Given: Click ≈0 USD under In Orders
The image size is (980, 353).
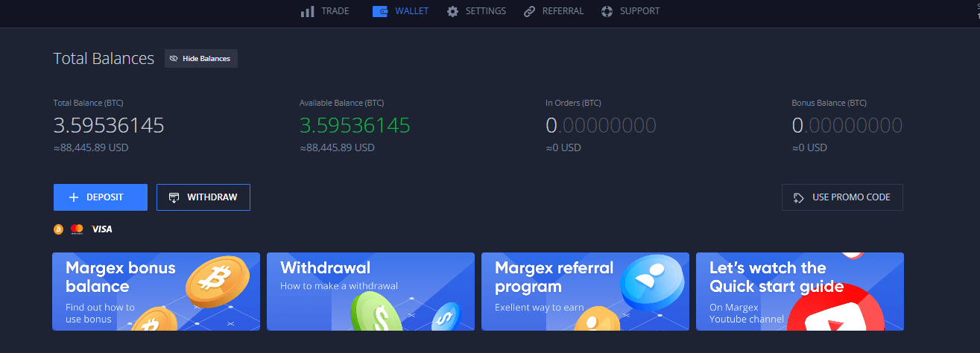Looking at the screenshot, I should pos(563,147).
